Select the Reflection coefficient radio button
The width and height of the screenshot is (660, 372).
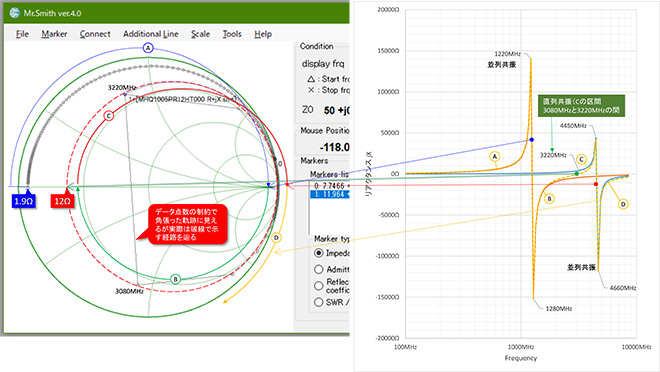(x=319, y=286)
